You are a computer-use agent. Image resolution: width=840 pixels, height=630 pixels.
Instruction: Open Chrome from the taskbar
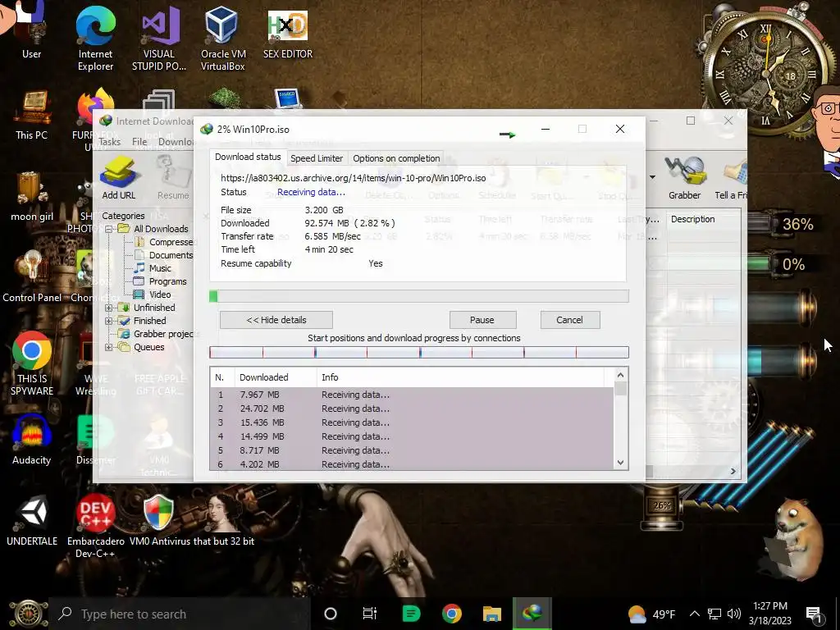coord(452,614)
